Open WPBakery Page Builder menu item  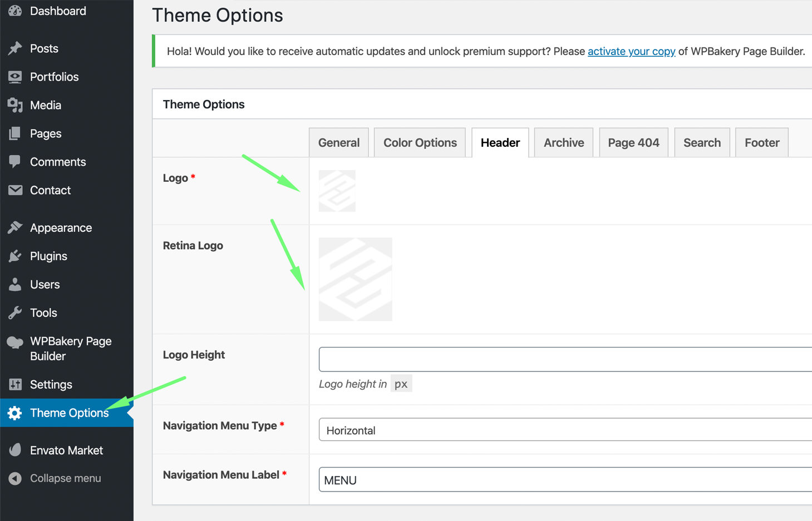[x=70, y=349]
